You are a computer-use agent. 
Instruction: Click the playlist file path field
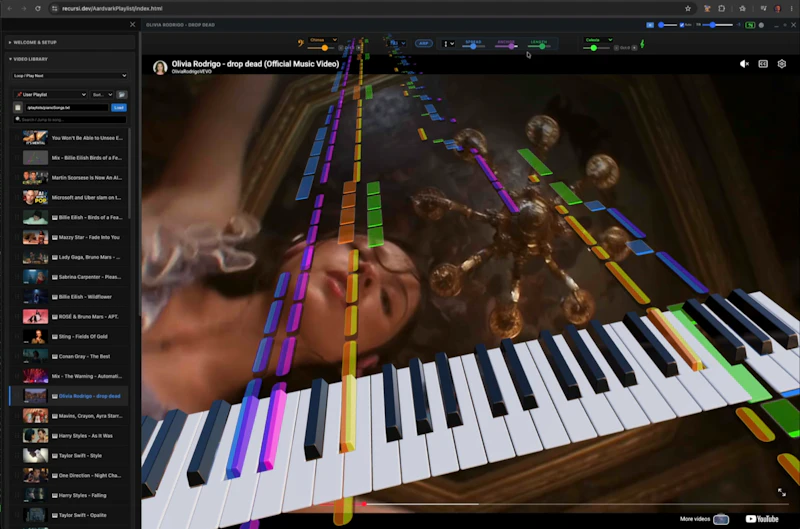click(x=67, y=108)
